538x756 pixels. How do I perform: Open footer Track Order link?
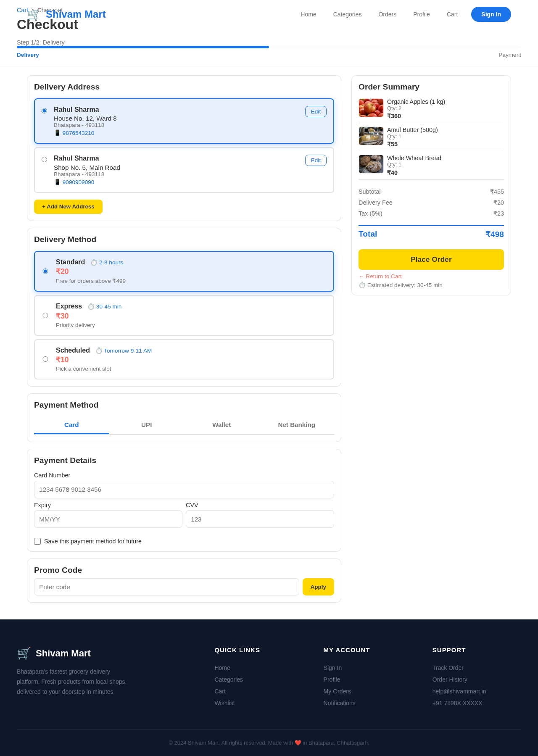pos(448,668)
